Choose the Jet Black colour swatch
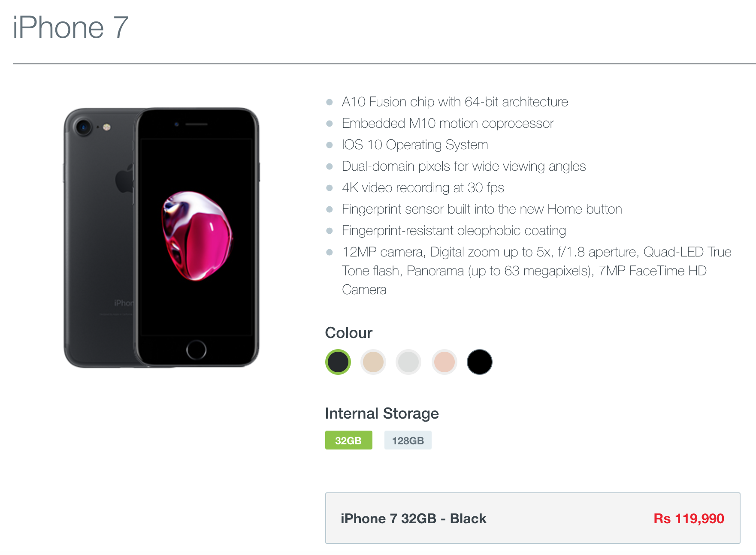Viewport: 756px width, 555px height. click(x=479, y=362)
